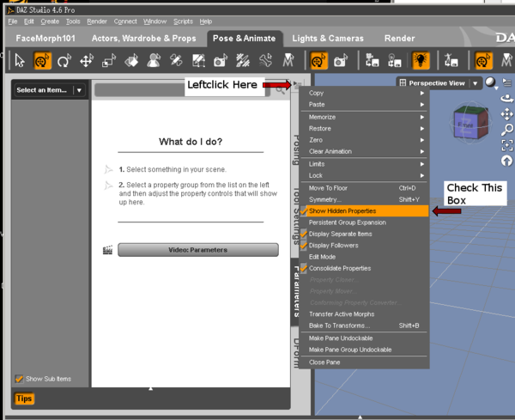Open the Window menu
515x420 pixels.
point(154,21)
